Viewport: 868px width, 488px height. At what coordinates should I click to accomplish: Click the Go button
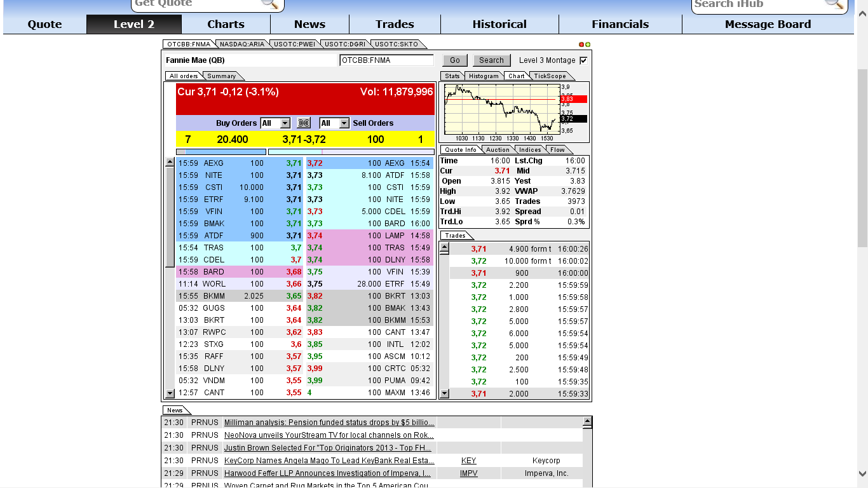pos(455,60)
